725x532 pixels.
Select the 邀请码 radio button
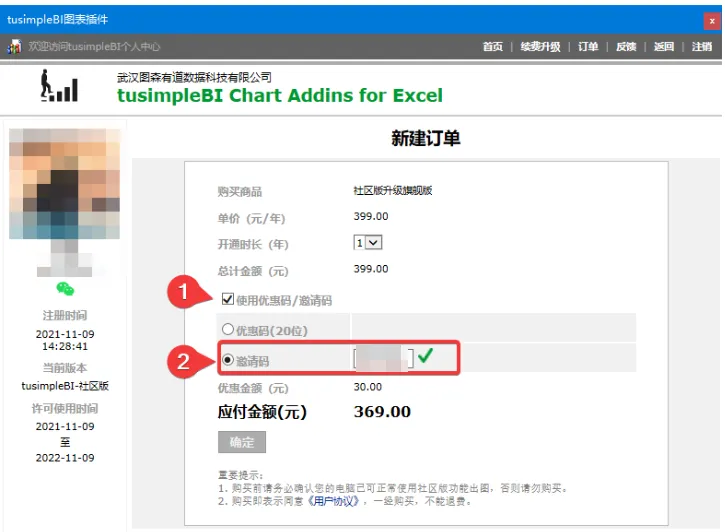pos(227,359)
